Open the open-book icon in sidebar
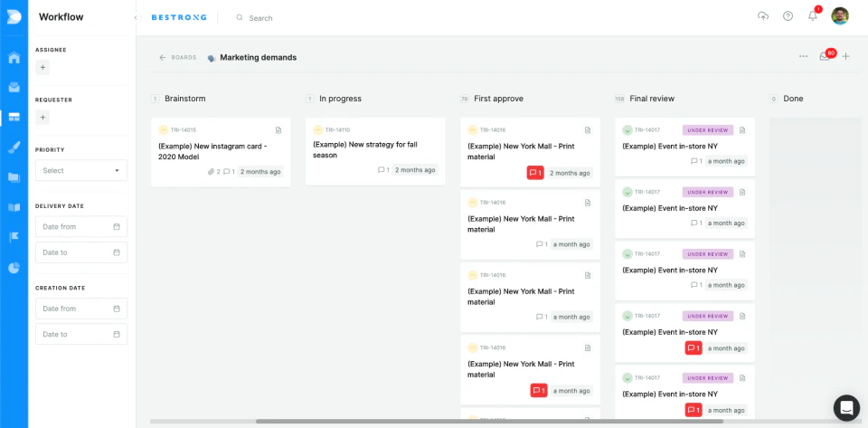Image resolution: width=868 pixels, height=428 pixels. point(14,207)
